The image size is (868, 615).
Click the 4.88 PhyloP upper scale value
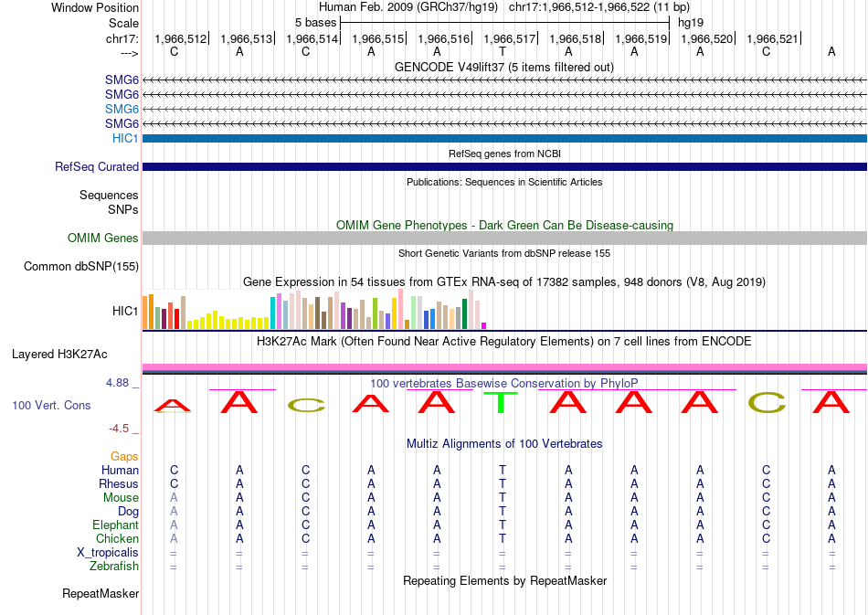[x=117, y=383]
